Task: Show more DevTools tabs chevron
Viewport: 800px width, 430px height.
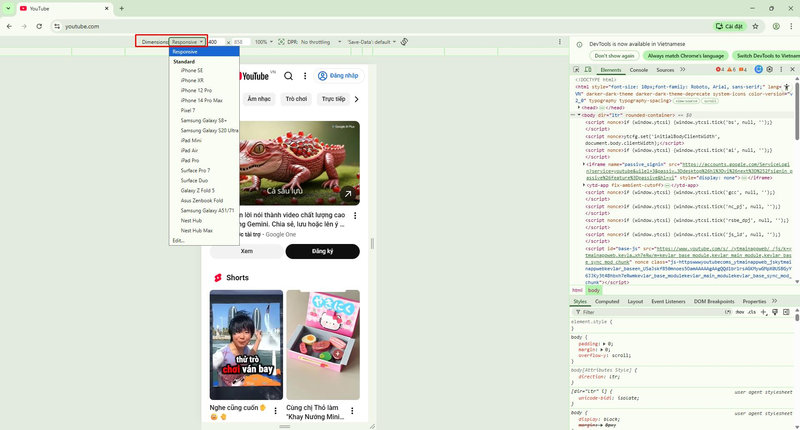Action: (683, 69)
